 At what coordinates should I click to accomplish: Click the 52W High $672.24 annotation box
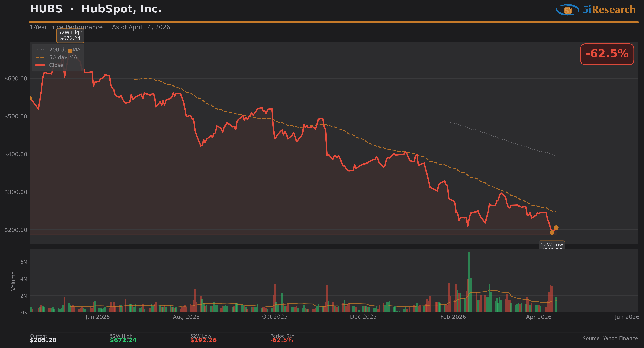click(70, 35)
